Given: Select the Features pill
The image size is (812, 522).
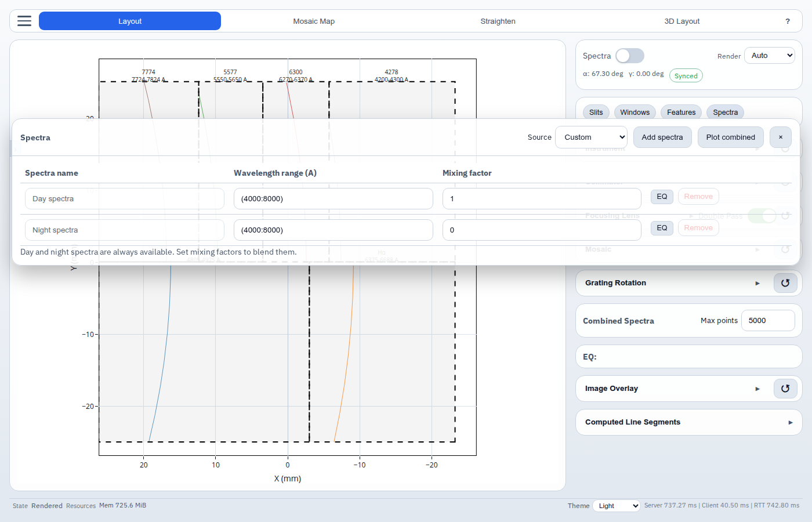Looking at the screenshot, I should [681, 113].
